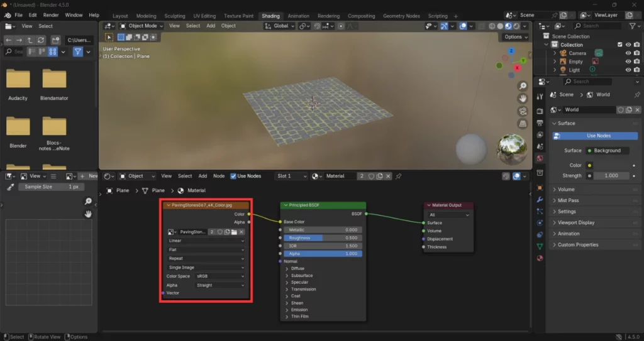
Task: Hide the Camera in the outliner
Action: (x=628, y=53)
